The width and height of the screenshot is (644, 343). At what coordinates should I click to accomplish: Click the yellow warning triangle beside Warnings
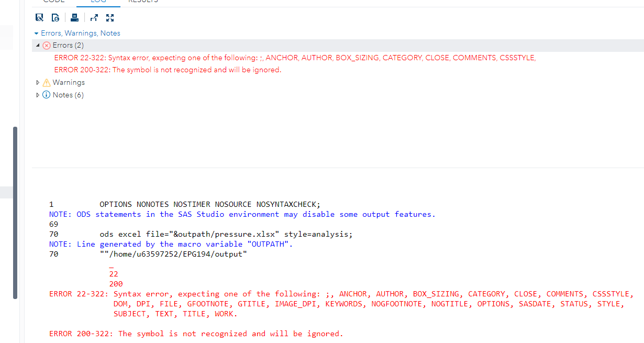(x=46, y=82)
